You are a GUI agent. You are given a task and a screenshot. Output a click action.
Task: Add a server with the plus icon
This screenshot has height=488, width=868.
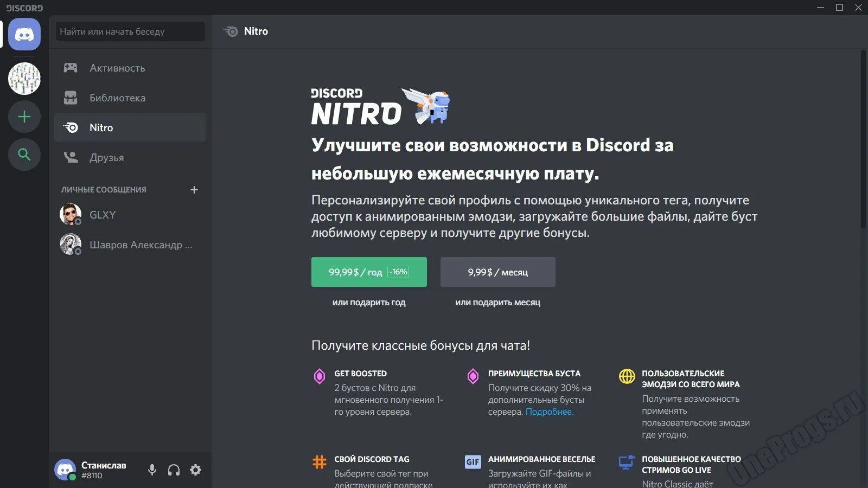coord(24,117)
